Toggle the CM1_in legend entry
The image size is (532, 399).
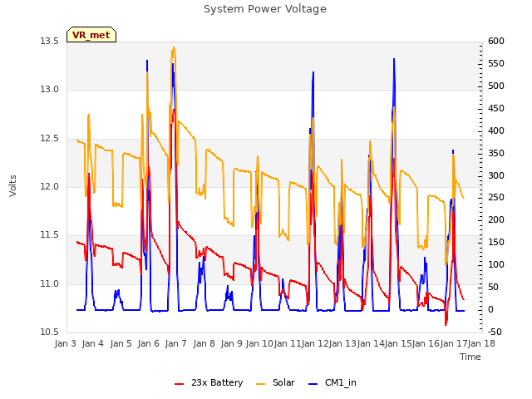pyautogui.click(x=332, y=382)
